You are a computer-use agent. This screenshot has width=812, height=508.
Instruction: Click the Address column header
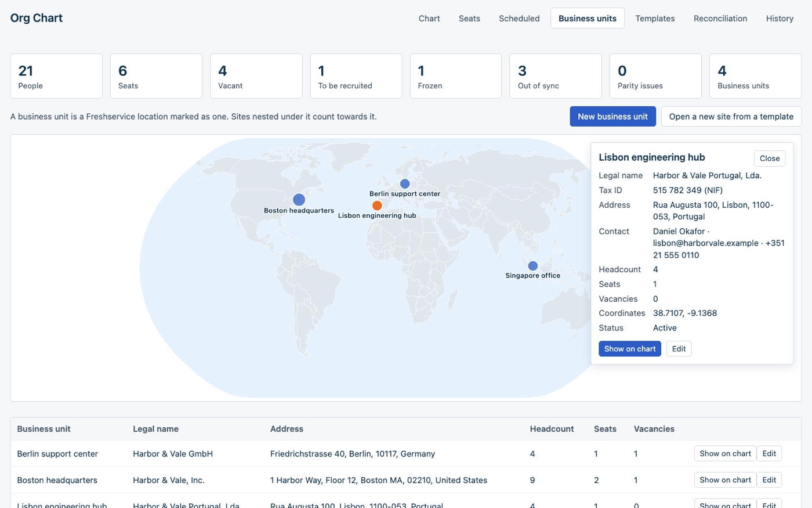coord(287,429)
